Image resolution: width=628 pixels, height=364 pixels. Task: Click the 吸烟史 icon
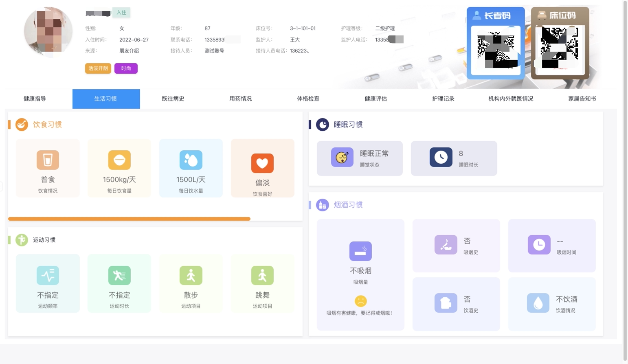446,245
